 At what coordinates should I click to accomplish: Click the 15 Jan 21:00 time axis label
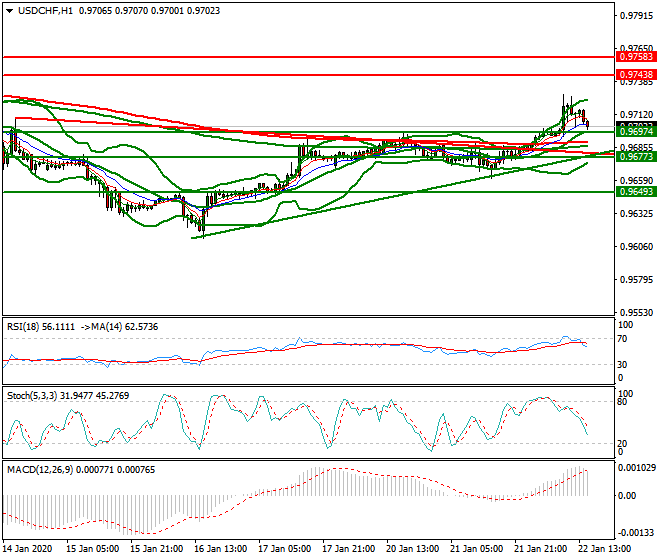[157, 549]
